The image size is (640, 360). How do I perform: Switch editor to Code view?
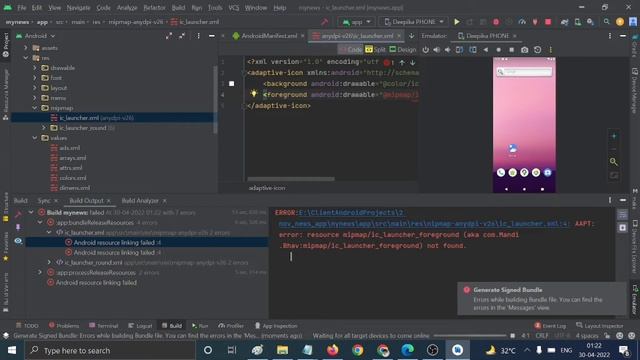coord(351,49)
